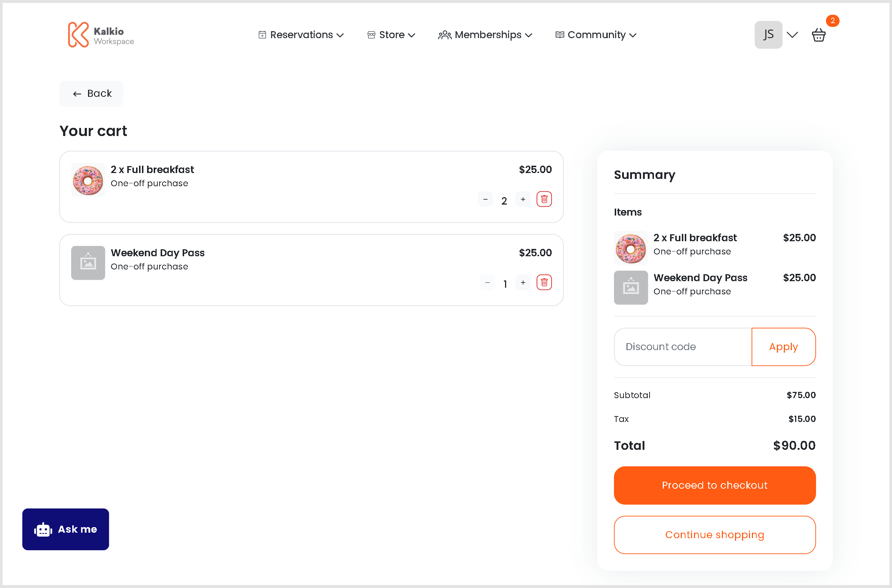Decrease Full breakfast quantity with minus
Image resolution: width=892 pixels, height=588 pixels.
[485, 199]
